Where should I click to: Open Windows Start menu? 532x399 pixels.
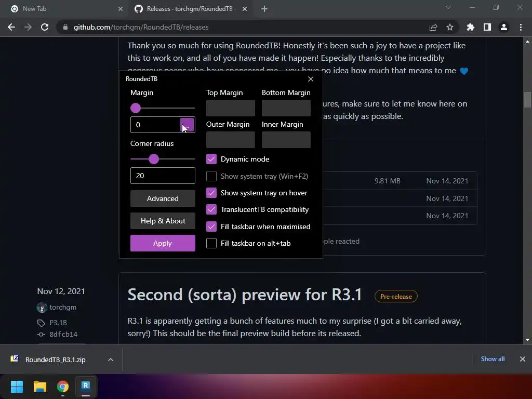click(x=17, y=386)
